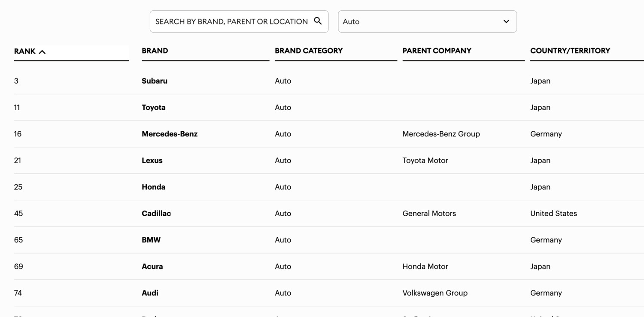Click rank number 3 in Subaru row
This screenshot has height=317, width=644.
[x=16, y=81]
